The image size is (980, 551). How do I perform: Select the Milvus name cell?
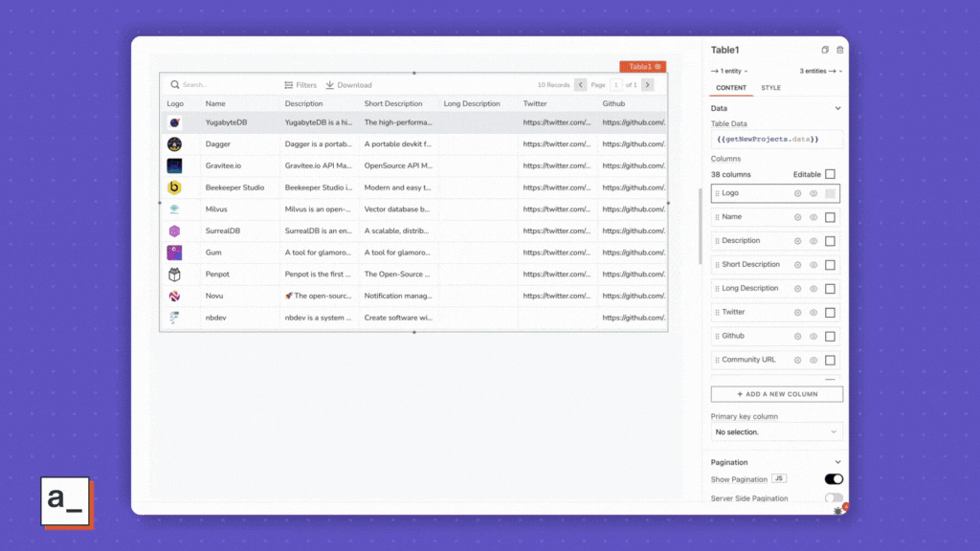(216, 209)
